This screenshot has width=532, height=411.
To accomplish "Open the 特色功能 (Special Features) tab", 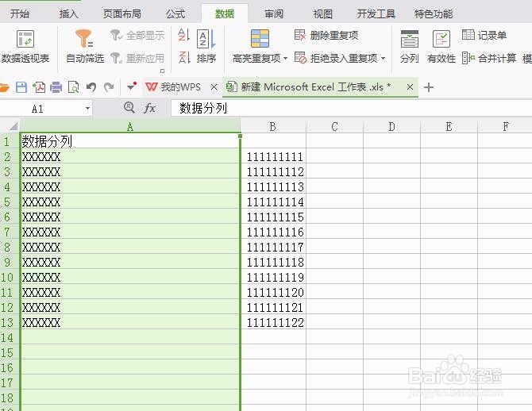I will (434, 14).
